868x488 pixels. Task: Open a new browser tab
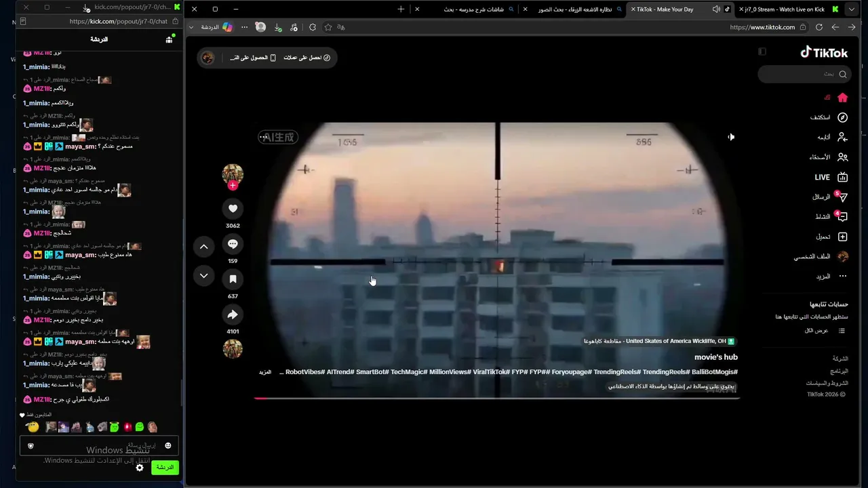[x=401, y=9]
